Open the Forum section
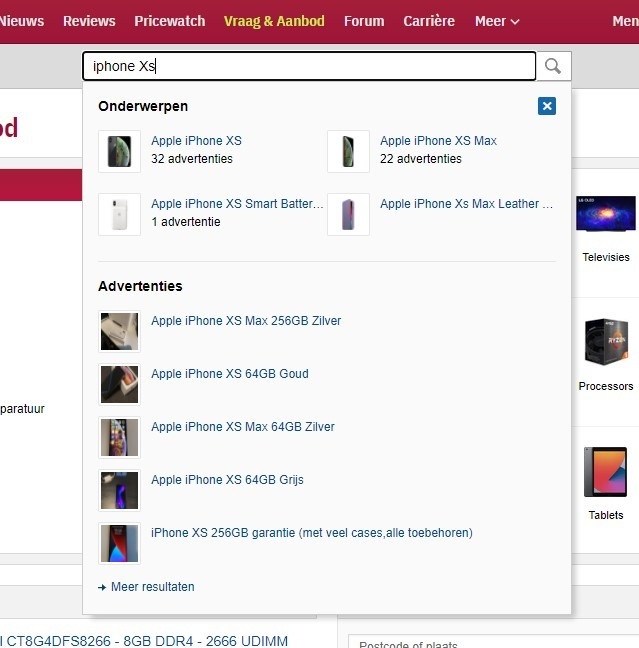Screen dimensions: 639x648 (x=364, y=21)
